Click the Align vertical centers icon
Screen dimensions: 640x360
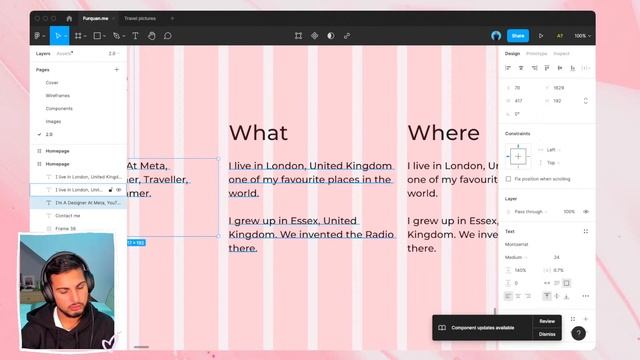coord(560,68)
